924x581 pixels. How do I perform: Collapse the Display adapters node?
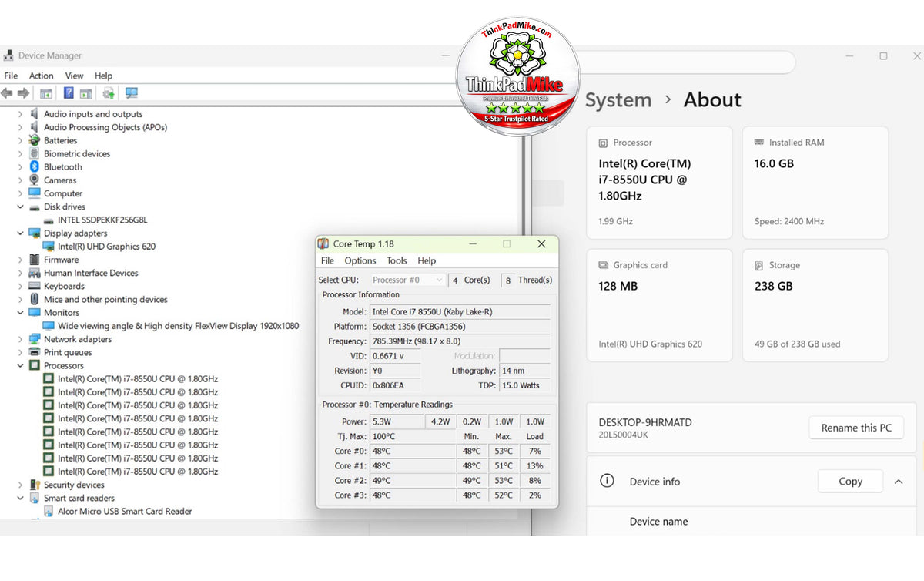(20, 233)
